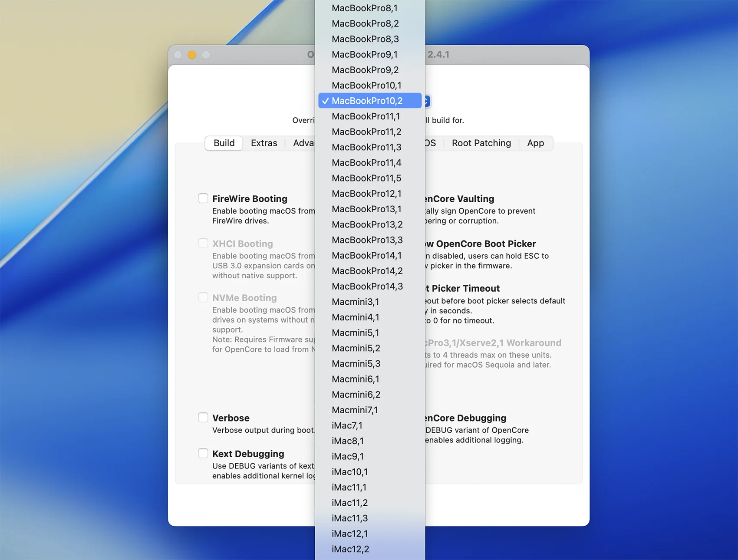Pick Macmini7,1 from the model menu

(x=355, y=410)
